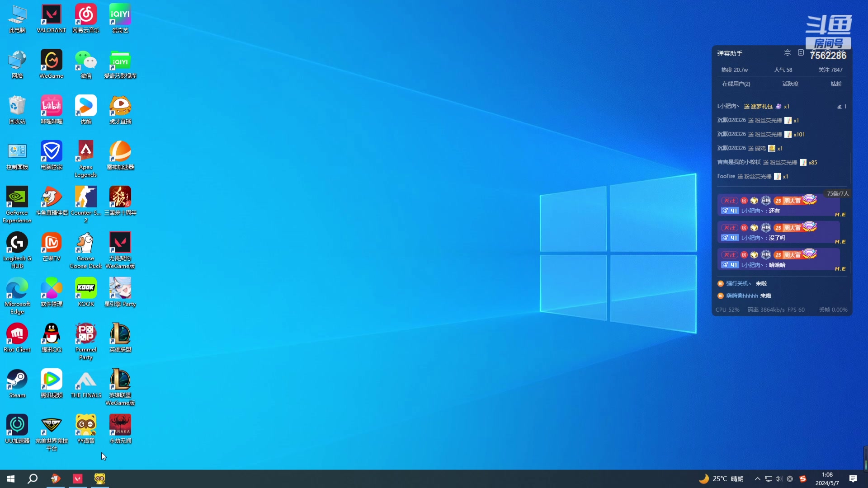Open taskbar search magnifier
This screenshot has width=868, height=488.
[33, 479]
